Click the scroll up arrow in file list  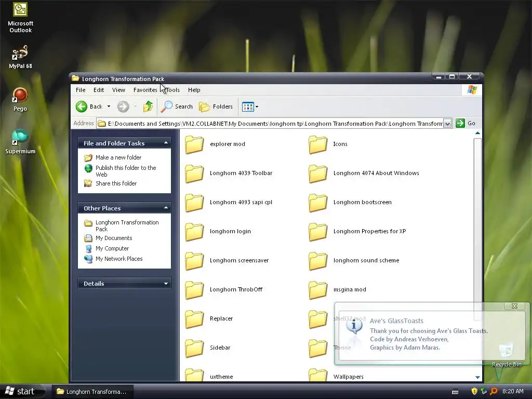click(x=477, y=133)
